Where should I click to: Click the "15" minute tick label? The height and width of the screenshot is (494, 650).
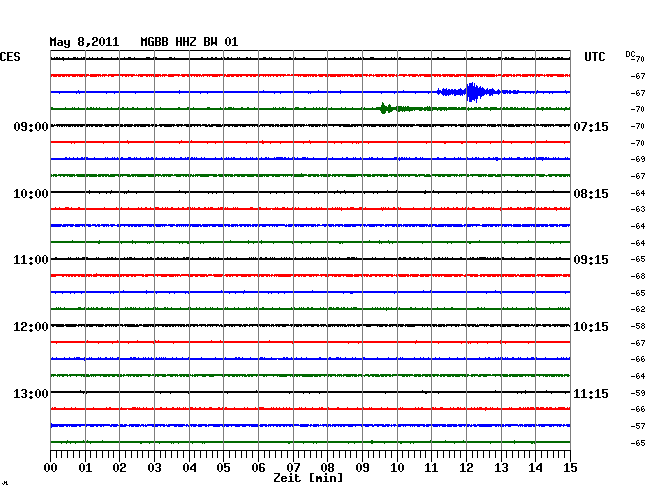(570, 468)
